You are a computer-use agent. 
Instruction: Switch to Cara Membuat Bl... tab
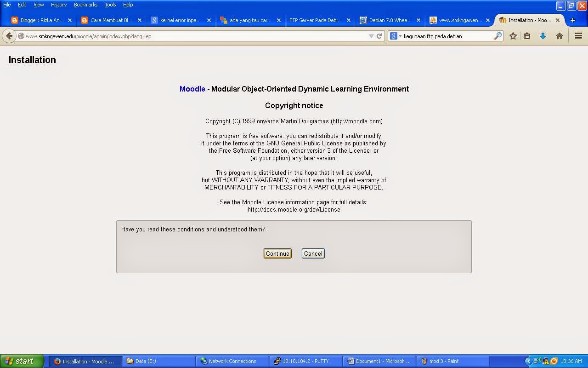tap(111, 20)
